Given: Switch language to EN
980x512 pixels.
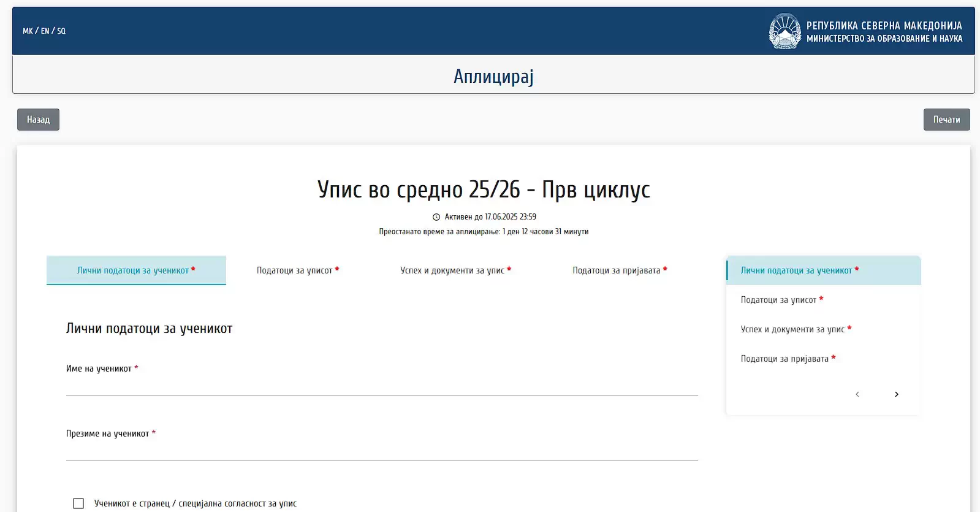Looking at the screenshot, I should pyautogui.click(x=45, y=31).
